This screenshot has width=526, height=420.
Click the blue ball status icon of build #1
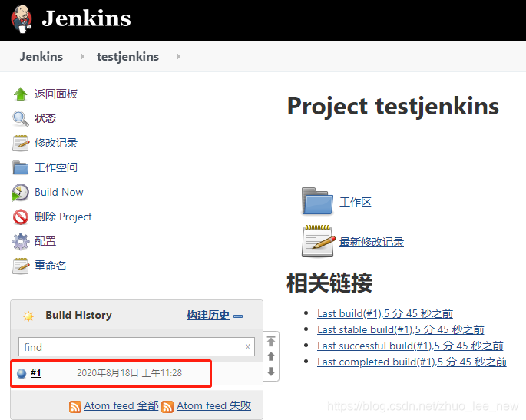coord(22,373)
